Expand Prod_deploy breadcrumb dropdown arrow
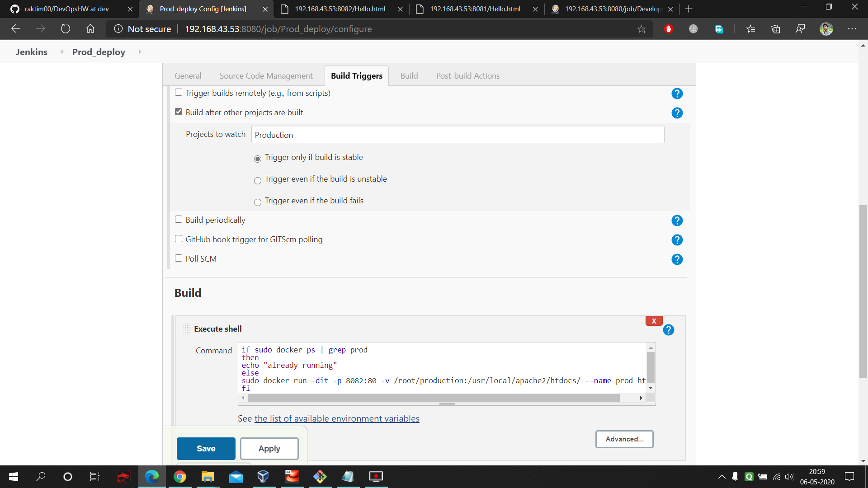This screenshot has width=868, height=488. click(140, 52)
